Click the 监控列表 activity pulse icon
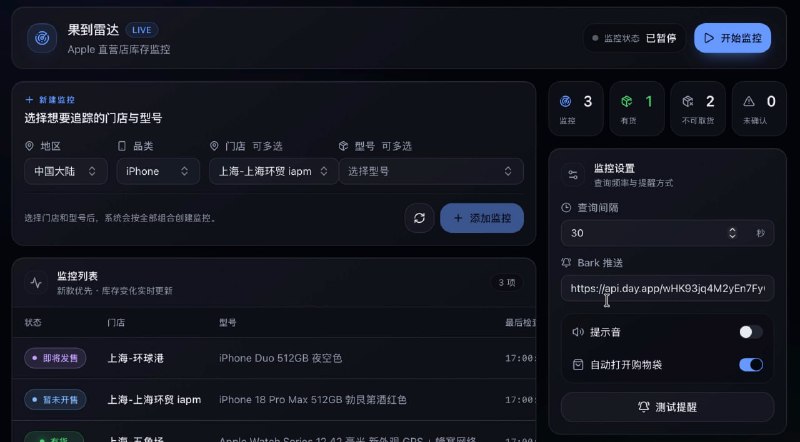Image resolution: width=800 pixels, height=442 pixels. (x=36, y=282)
